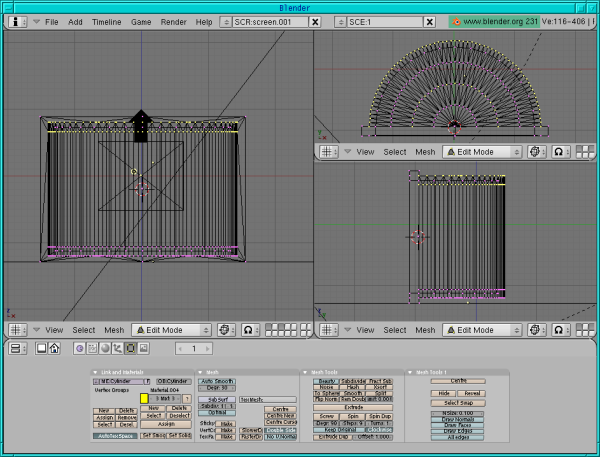Open the Timeline menu

(x=106, y=20)
